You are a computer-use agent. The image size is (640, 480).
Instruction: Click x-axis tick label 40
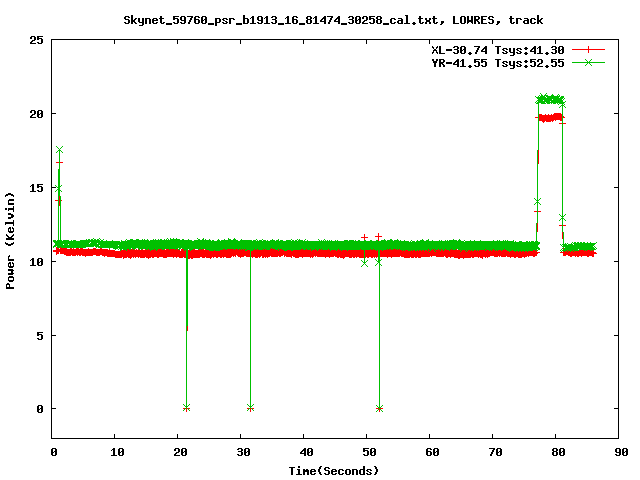point(306,452)
